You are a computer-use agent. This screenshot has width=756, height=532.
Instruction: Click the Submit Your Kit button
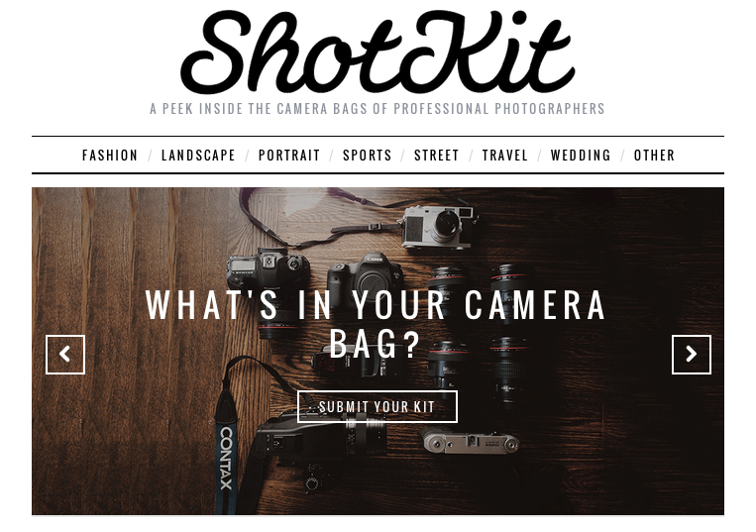tap(378, 407)
